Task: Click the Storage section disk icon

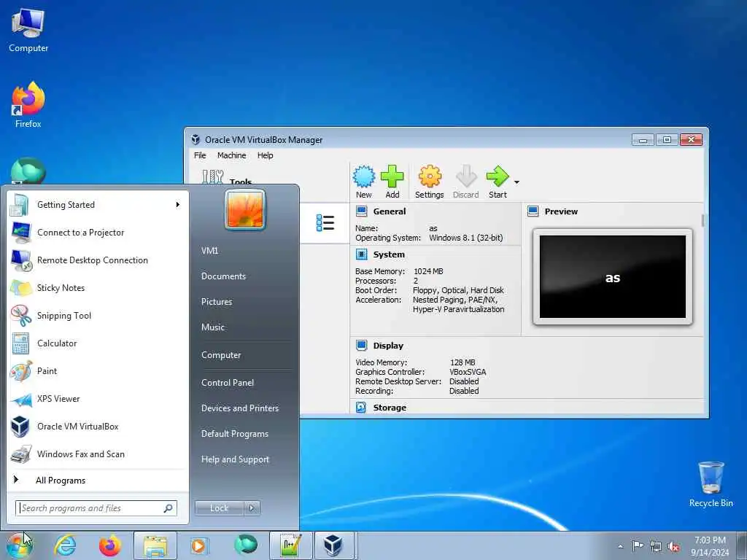Action: 362,408
